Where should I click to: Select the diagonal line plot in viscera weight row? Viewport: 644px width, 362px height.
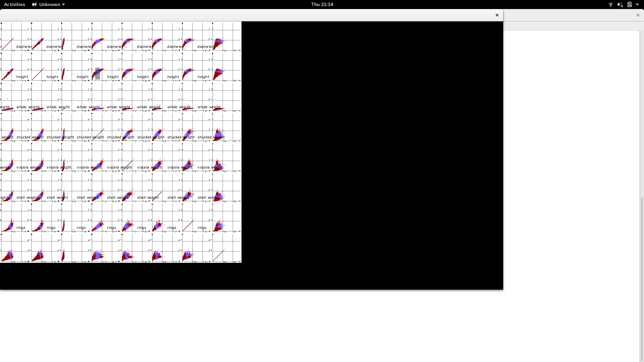coord(127,165)
